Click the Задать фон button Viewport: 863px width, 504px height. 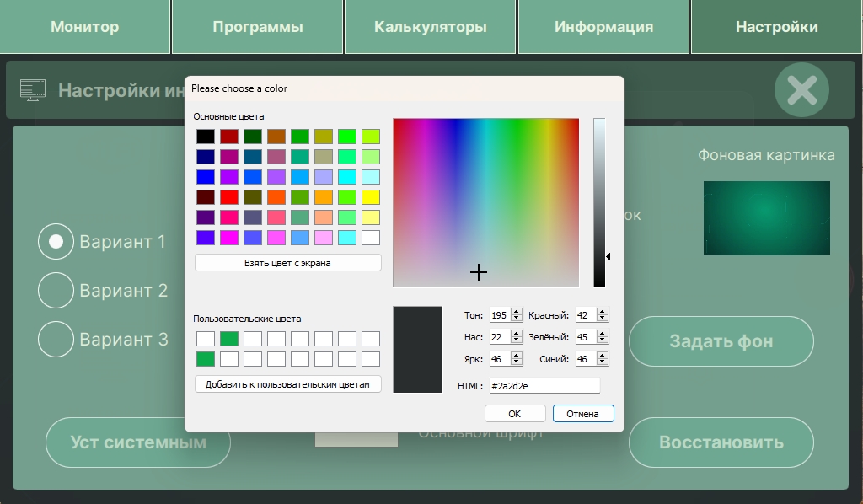(721, 341)
